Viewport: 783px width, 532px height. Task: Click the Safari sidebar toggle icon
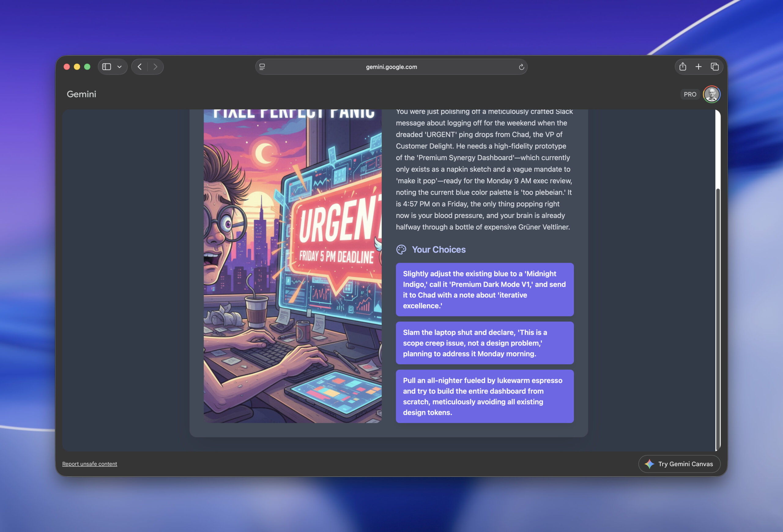[106, 67]
